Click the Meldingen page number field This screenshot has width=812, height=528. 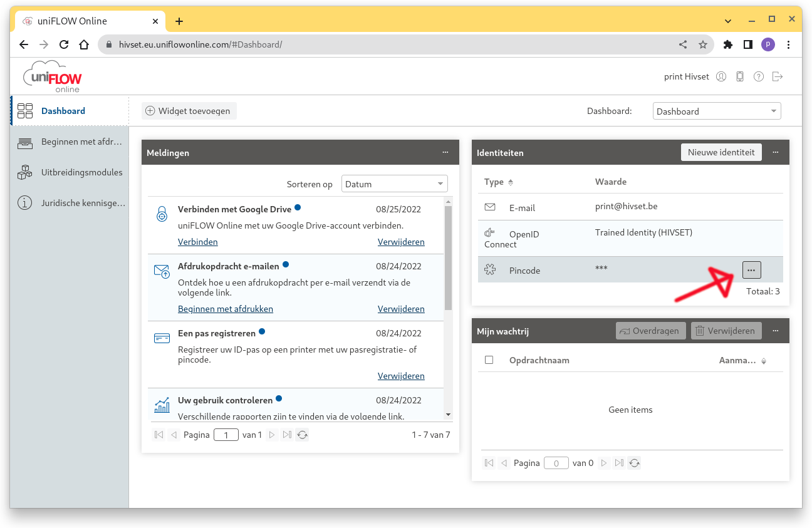226,435
